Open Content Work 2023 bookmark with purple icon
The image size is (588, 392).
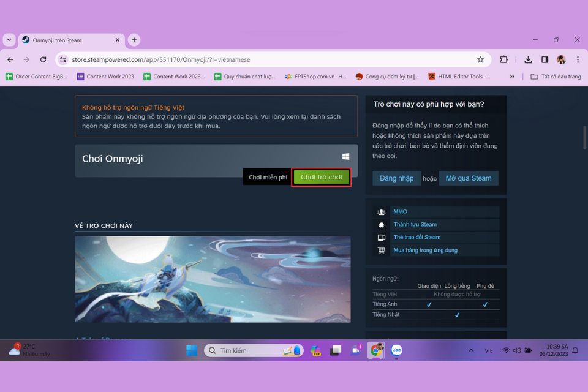pos(105,77)
